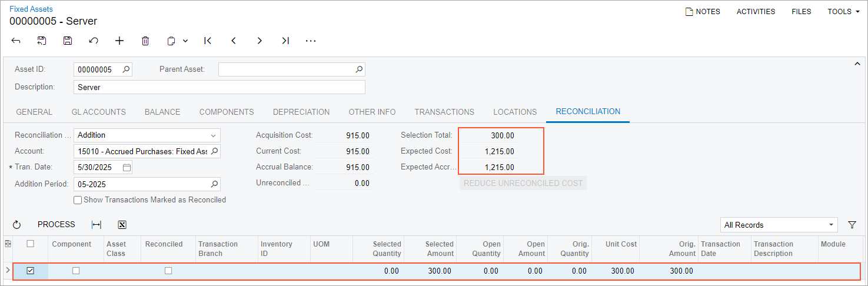Enable Show Transactions Marked as Reconciled
Viewport: 868px width, 286px height.
pos(78,200)
